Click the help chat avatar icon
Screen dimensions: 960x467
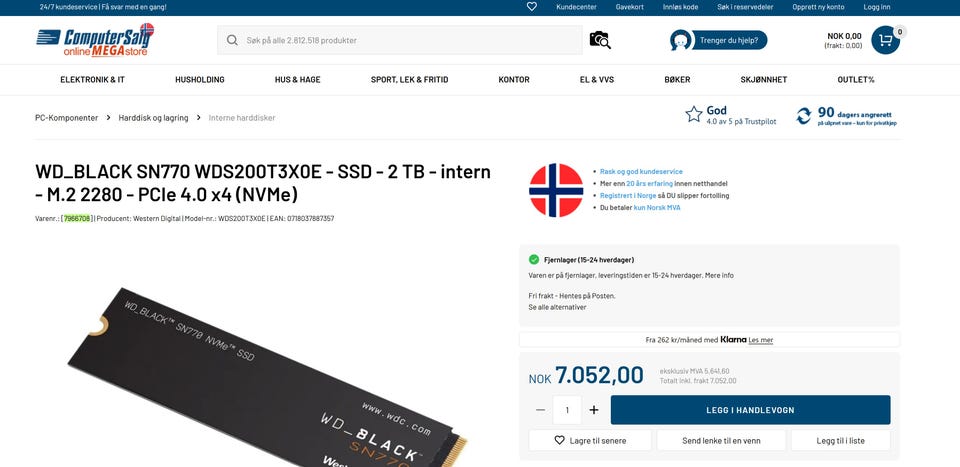click(681, 40)
